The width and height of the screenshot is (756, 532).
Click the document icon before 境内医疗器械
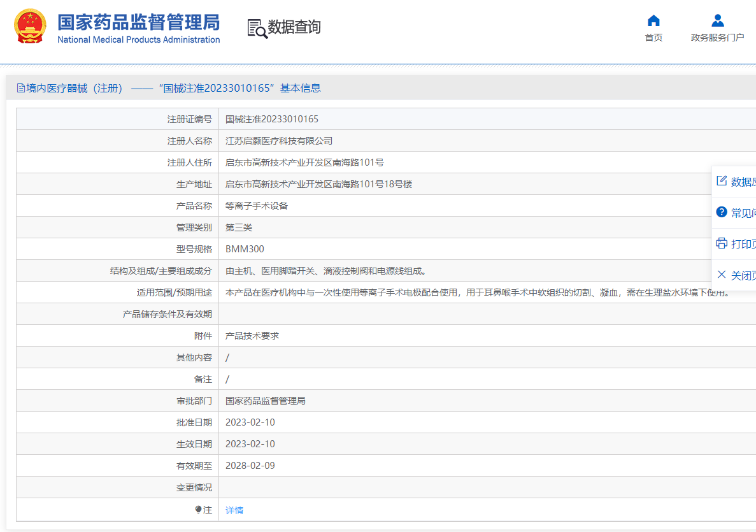[x=21, y=89]
